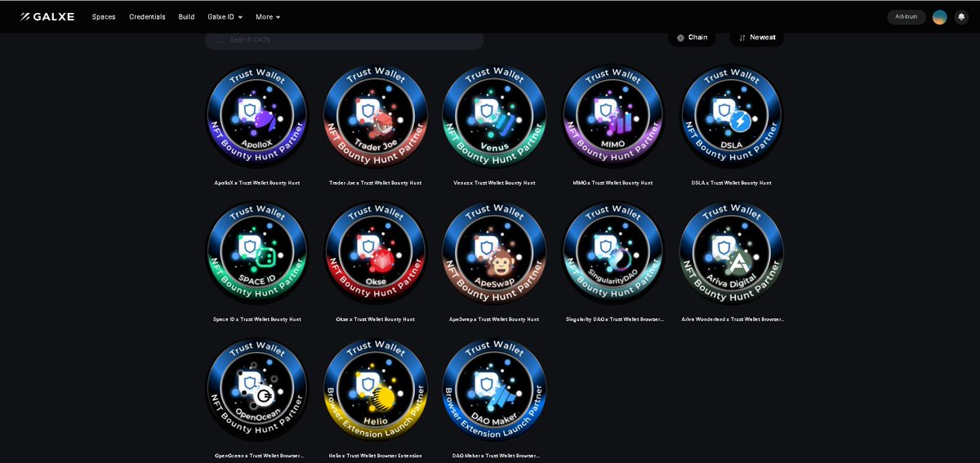This screenshot has width=980, height=463.
Task: Expand the More dropdown menu
Action: tap(268, 16)
